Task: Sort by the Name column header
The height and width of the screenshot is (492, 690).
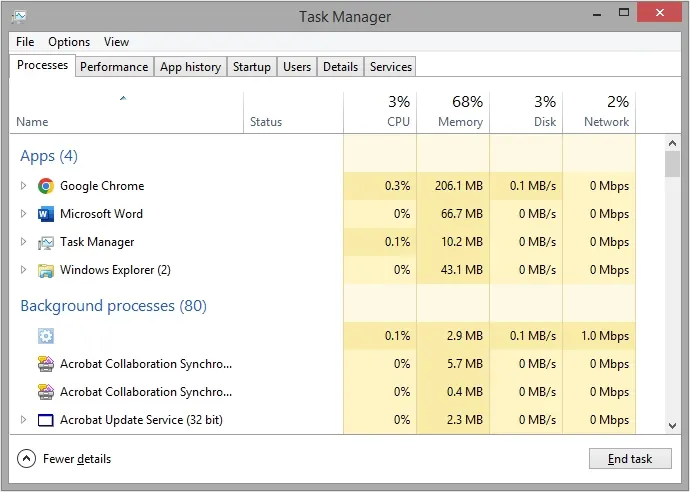Action: [x=127, y=113]
